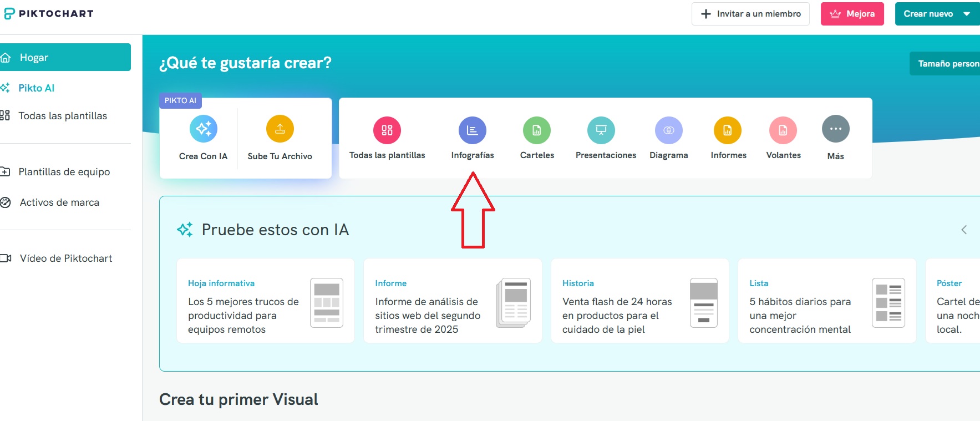Click the Lista layout thumbnail
Image resolution: width=980 pixels, height=421 pixels.
[x=888, y=303]
